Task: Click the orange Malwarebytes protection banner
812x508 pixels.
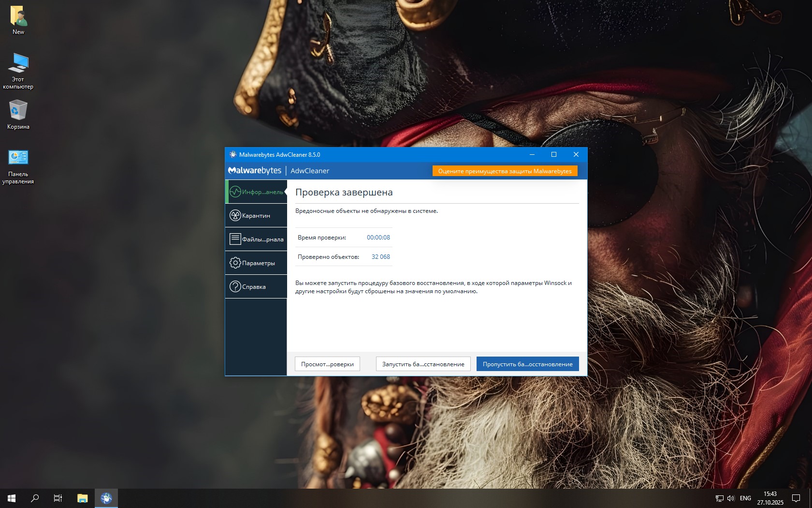Action: pos(505,171)
